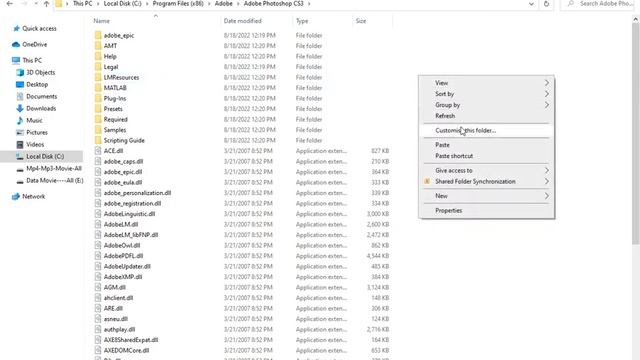The image size is (640, 360).
Task: Click the adobe_personalization.dll file name
Action: [137, 193]
